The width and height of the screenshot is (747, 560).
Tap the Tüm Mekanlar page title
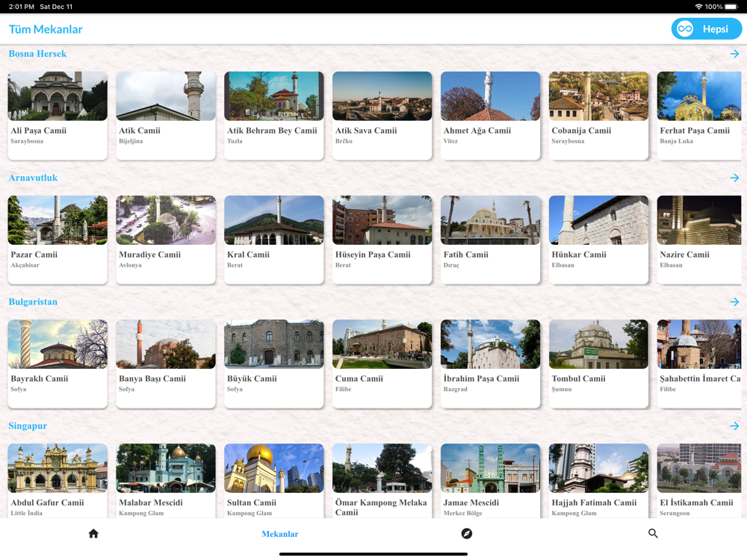coord(46,29)
